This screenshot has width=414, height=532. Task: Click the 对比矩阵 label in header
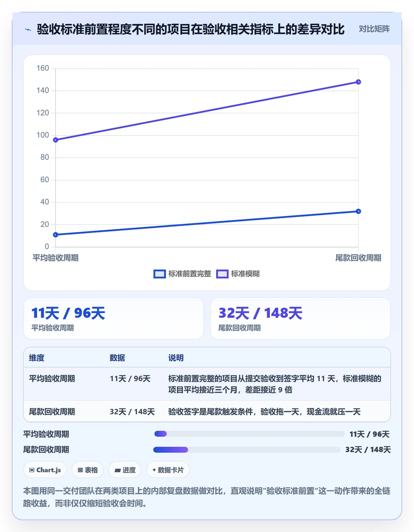point(374,29)
